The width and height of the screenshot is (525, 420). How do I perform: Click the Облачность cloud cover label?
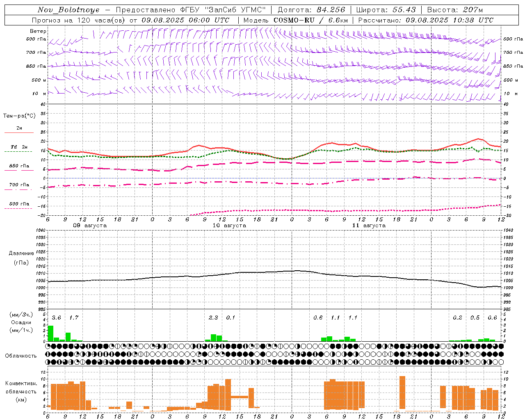point(21,356)
